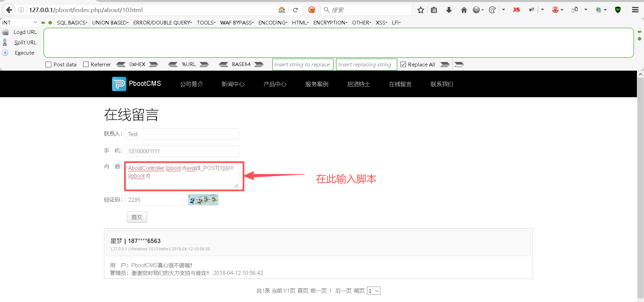Uncheck the Replace All checkbox

click(403, 64)
